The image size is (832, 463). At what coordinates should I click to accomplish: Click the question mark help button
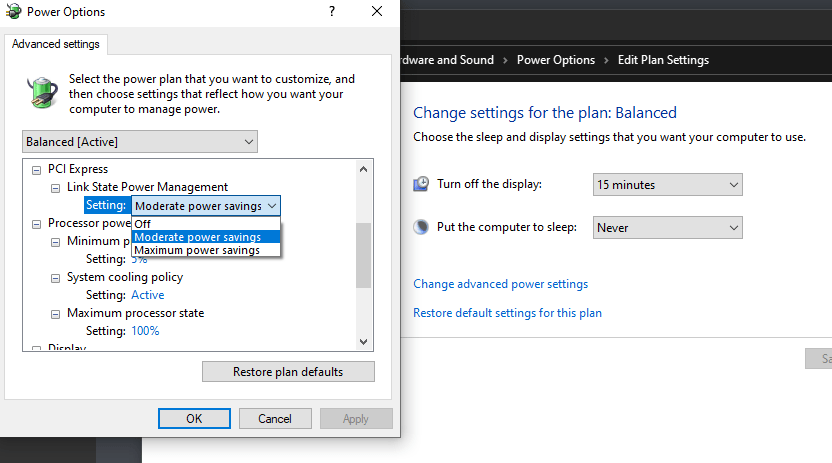(330, 12)
